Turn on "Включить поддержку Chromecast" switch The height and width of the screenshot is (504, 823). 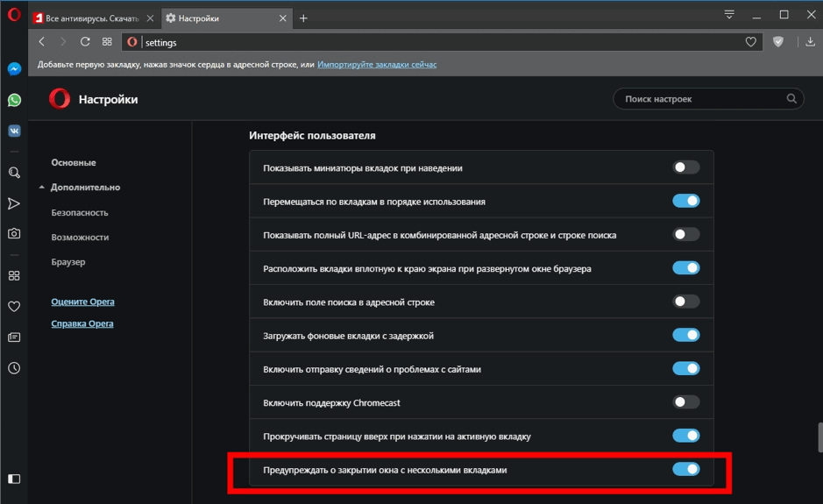click(x=685, y=402)
